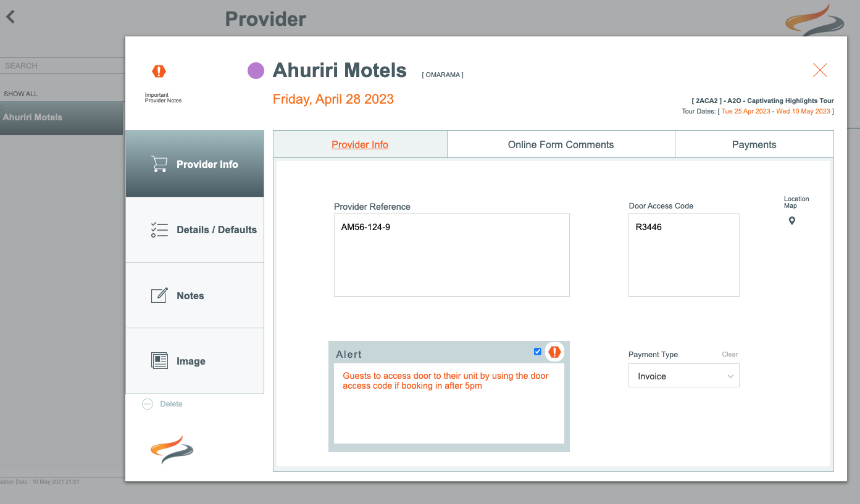Open the Image sidebar section
This screenshot has width=860, height=504.
[194, 361]
